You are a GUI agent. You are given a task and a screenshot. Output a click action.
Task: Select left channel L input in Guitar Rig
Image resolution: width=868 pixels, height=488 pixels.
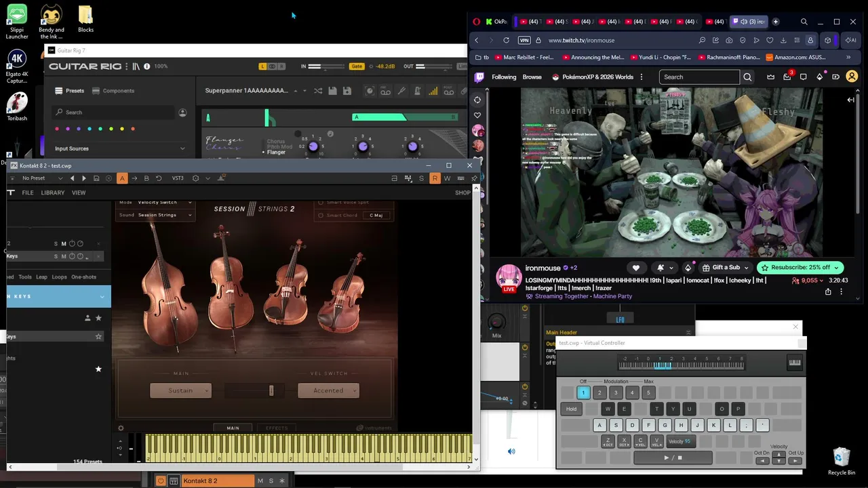coord(263,66)
